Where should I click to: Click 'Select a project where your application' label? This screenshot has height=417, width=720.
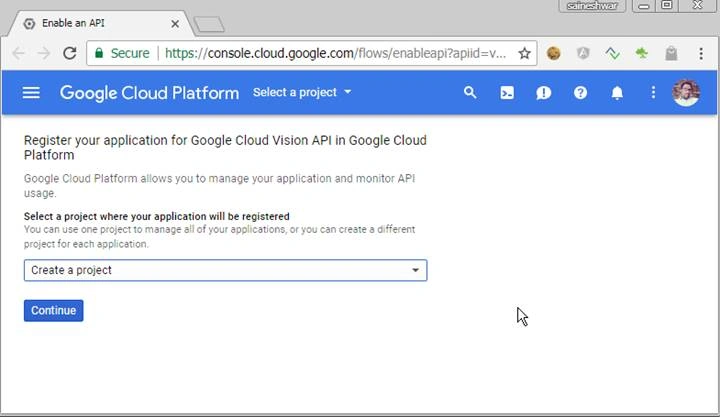[x=157, y=216]
